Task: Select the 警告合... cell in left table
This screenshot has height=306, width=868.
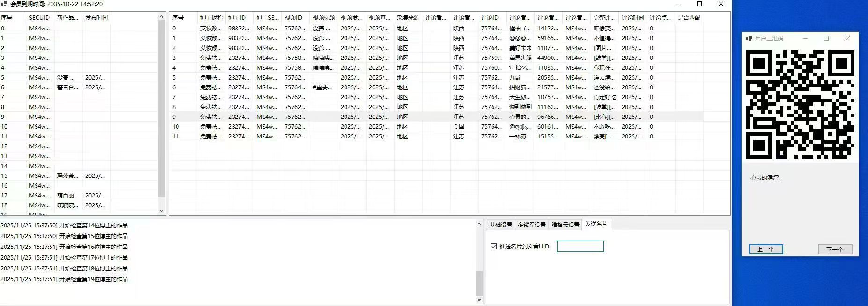Action: point(68,87)
